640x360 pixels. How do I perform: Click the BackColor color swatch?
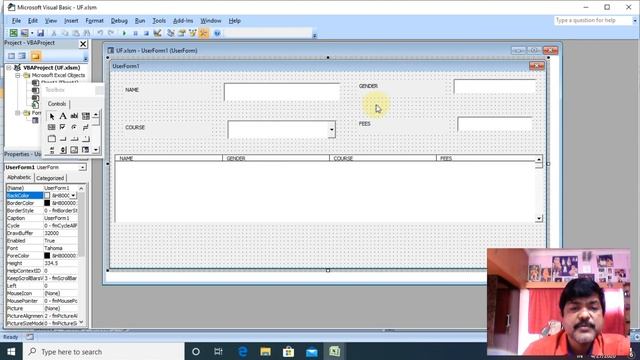47,196
